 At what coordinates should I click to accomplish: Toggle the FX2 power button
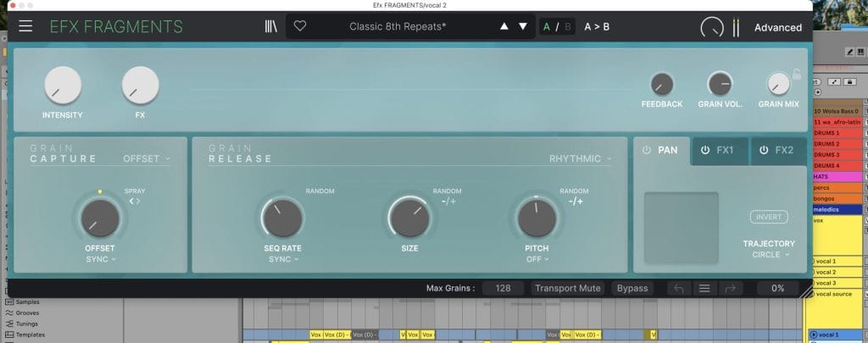coord(763,150)
